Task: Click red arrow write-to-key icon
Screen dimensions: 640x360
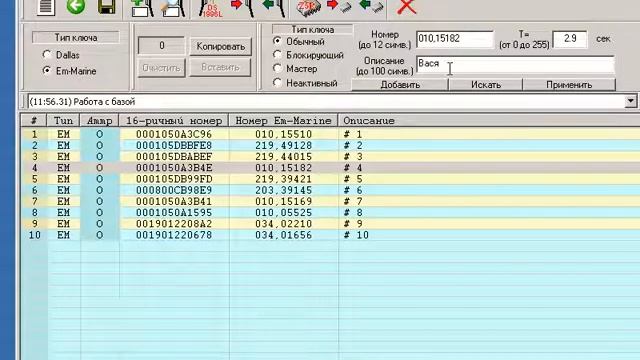Action: coord(242,8)
